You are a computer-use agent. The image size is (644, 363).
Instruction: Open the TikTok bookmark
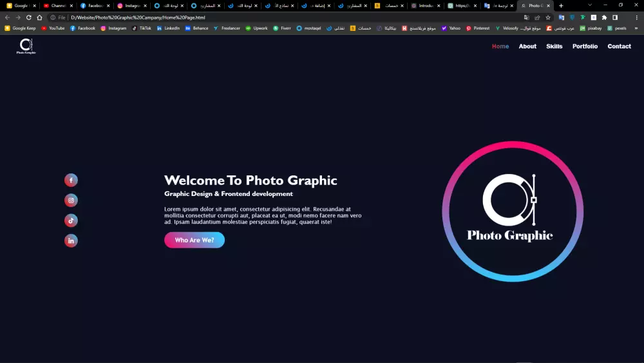pyautogui.click(x=141, y=28)
